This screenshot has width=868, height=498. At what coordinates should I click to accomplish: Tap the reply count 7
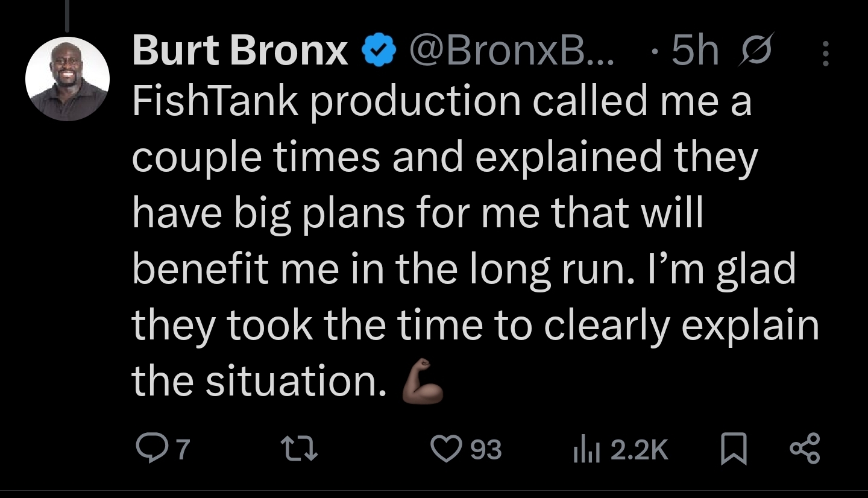(183, 450)
